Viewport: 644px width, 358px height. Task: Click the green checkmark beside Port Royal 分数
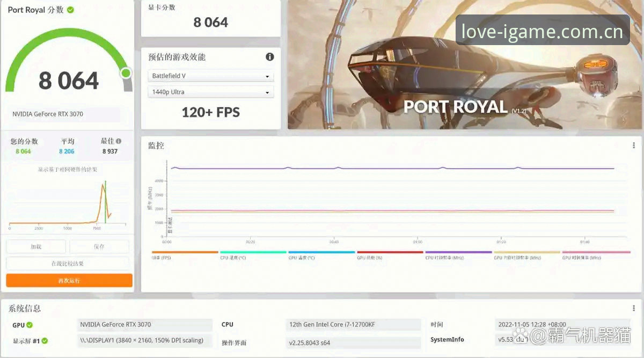71,10
